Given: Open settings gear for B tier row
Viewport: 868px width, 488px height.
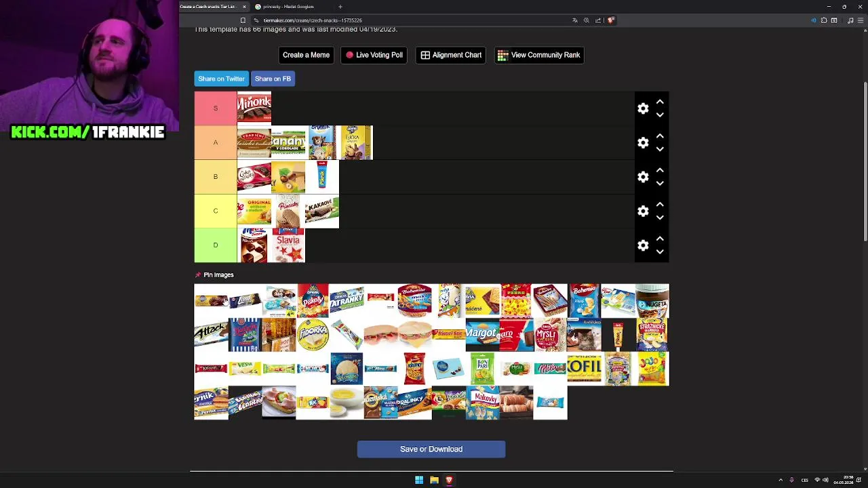Looking at the screenshot, I should pyautogui.click(x=643, y=177).
